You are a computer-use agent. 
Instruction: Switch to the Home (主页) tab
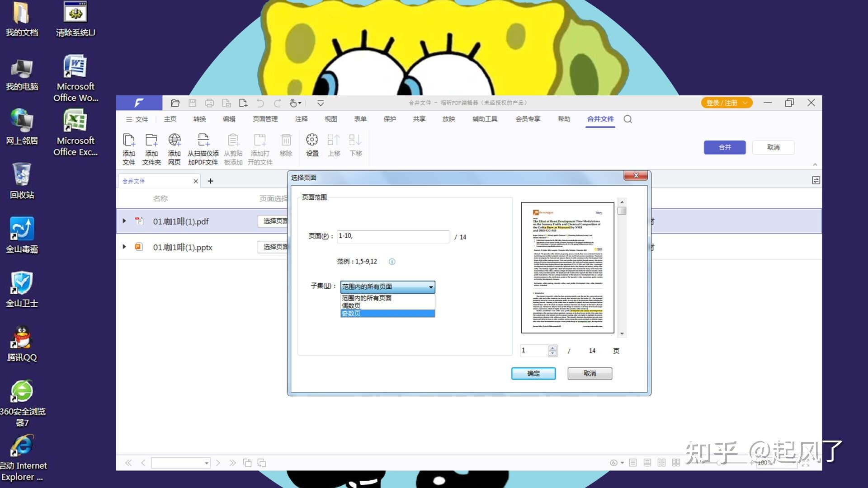point(170,119)
